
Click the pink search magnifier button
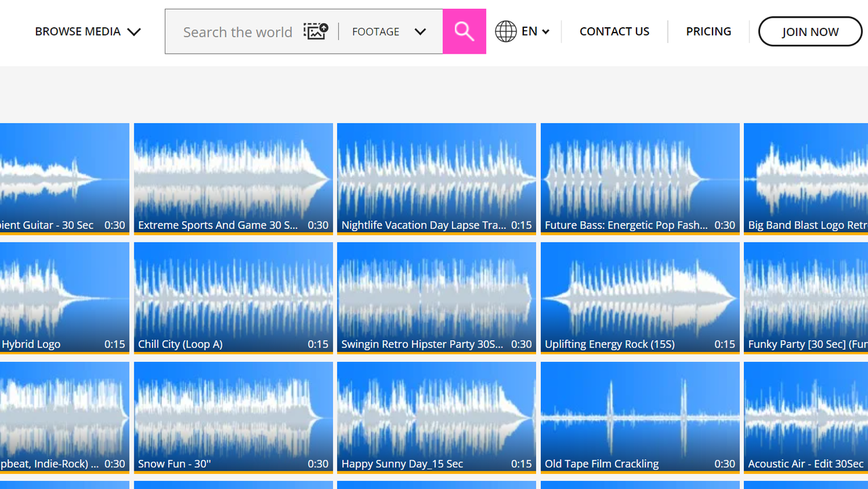[464, 31]
